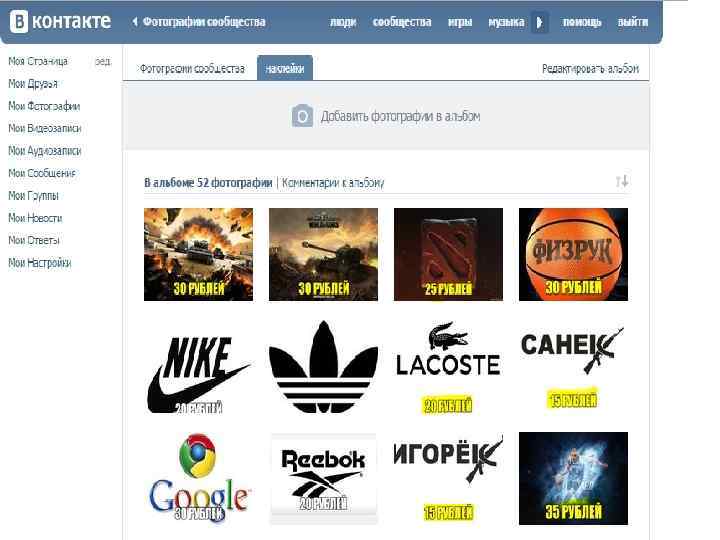This screenshot has width=720, height=540.
Task: Open the Adidas trefoil logo photo
Action: [x=323, y=367]
